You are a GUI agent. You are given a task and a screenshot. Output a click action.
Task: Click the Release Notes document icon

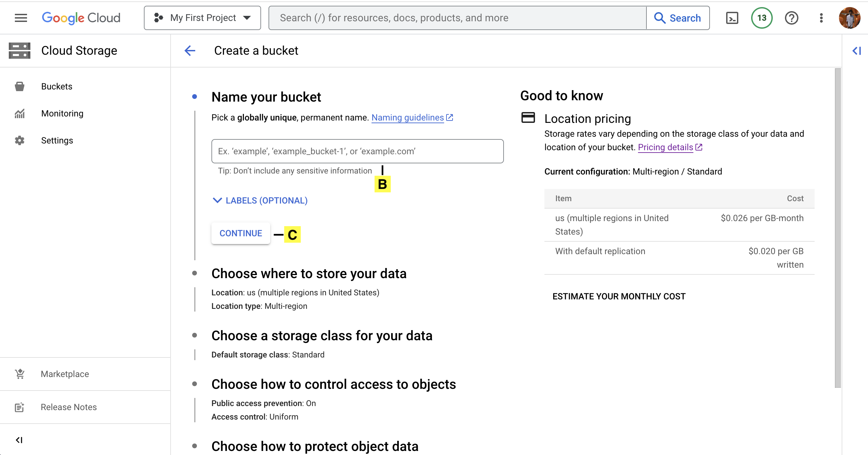(20, 407)
